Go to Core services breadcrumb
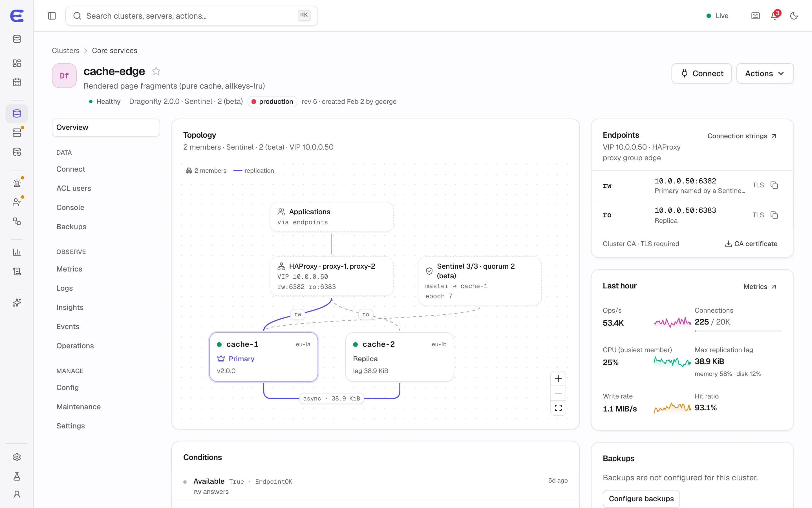This screenshot has width=812, height=508. (x=114, y=51)
